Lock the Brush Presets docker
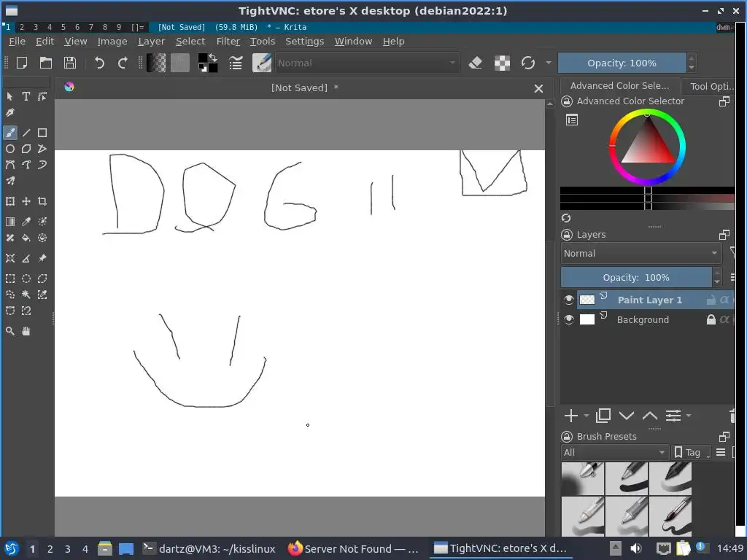 point(567,436)
